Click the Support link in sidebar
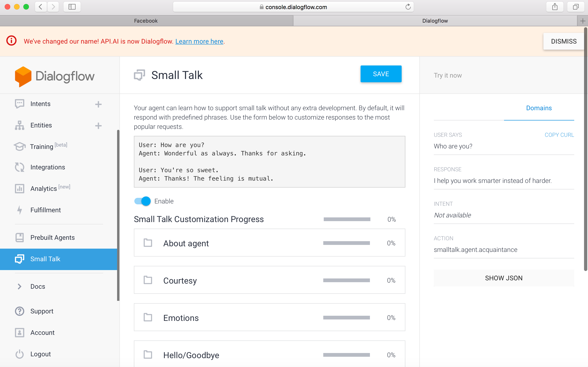Screen dimensions: 588x367 pos(42,311)
